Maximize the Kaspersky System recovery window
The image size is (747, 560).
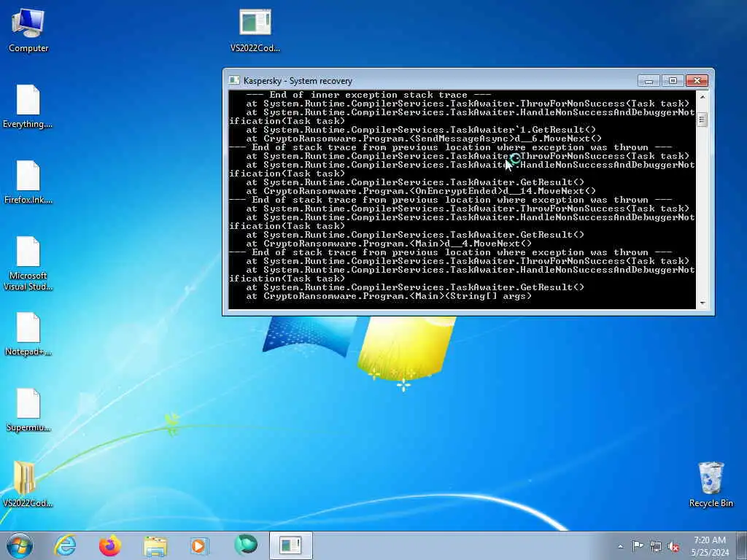pos(672,81)
